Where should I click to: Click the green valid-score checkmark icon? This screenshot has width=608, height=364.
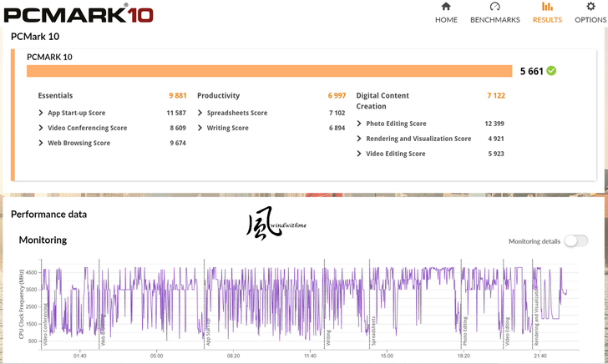(551, 71)
